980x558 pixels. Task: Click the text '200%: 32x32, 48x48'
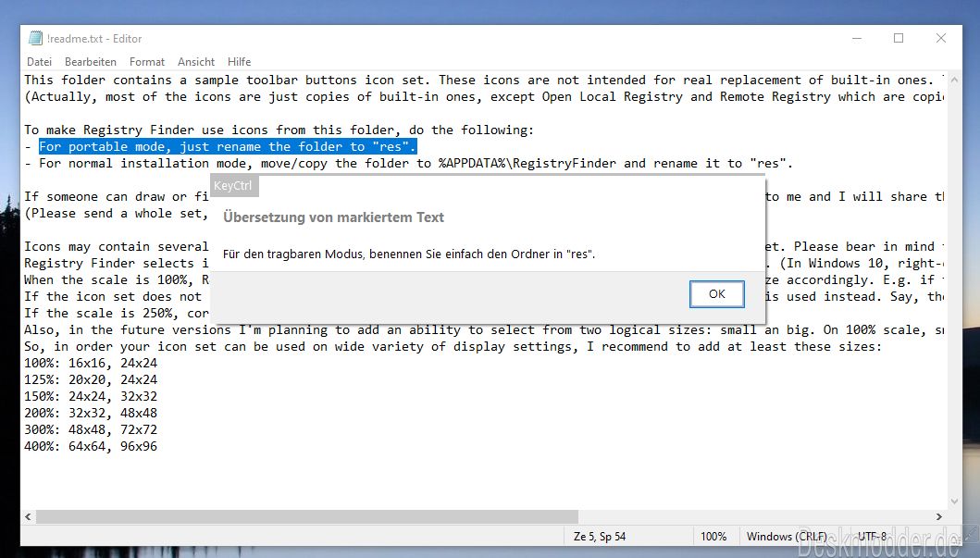tap(91, 413)
